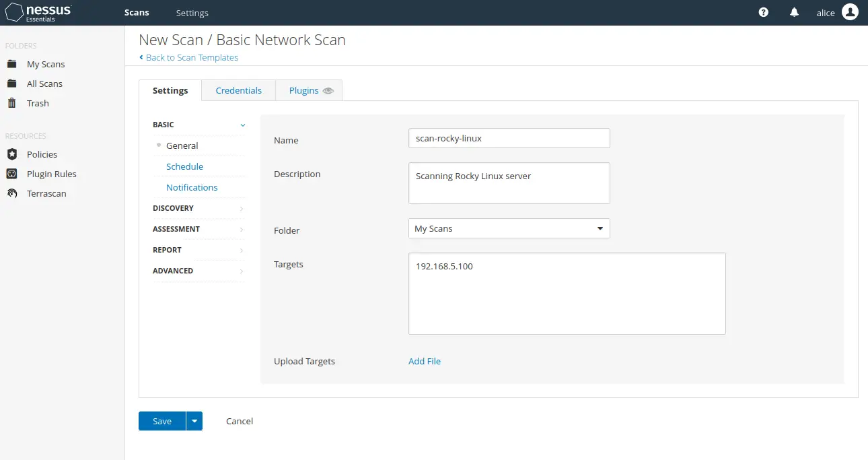Open the Trash link in sidebar
Image resolution: width=868 pixels, height=460 pixels.
38,103
